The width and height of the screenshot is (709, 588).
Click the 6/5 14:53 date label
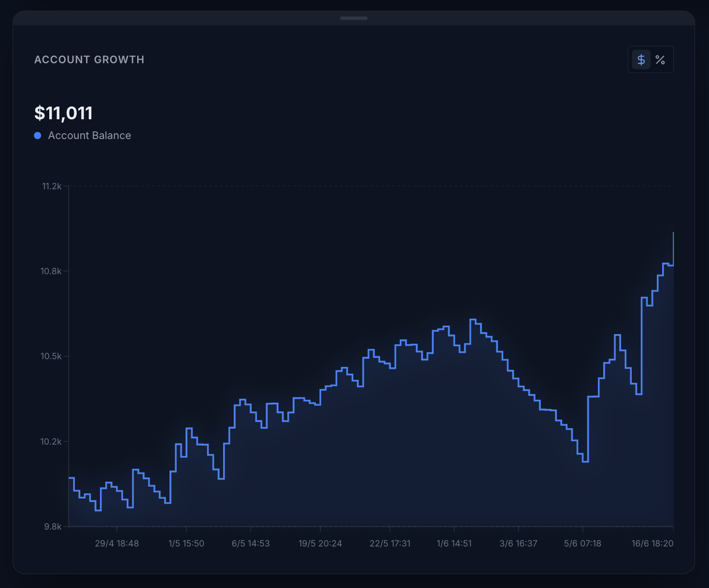[251, 544]
